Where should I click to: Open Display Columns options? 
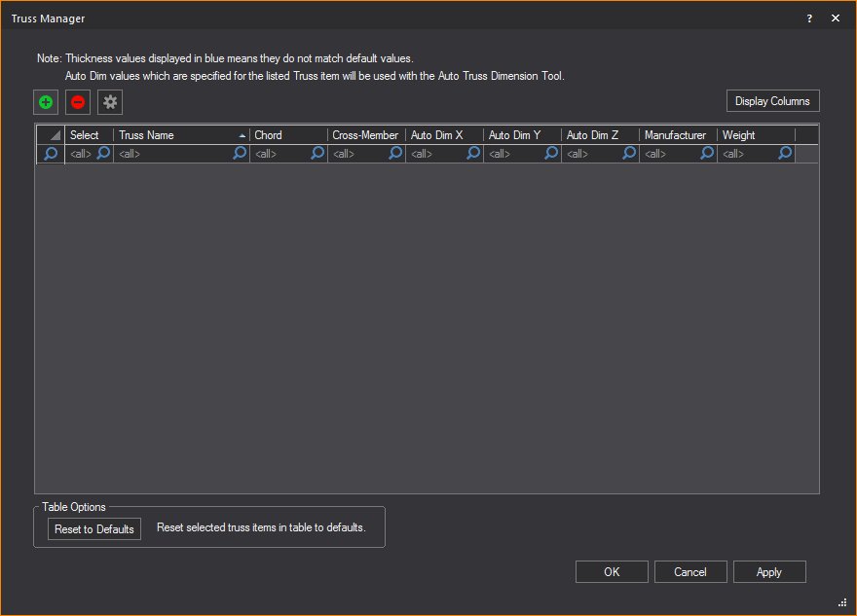(772, 101)
